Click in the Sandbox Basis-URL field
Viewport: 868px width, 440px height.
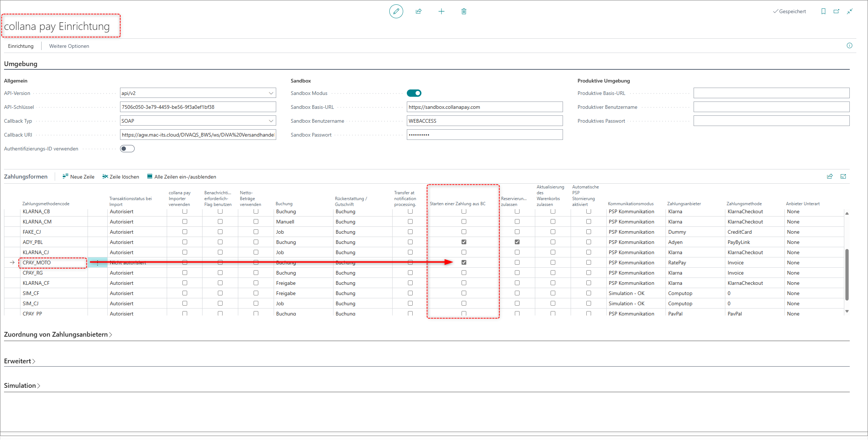pyautogui.click(x=485, y=107)
